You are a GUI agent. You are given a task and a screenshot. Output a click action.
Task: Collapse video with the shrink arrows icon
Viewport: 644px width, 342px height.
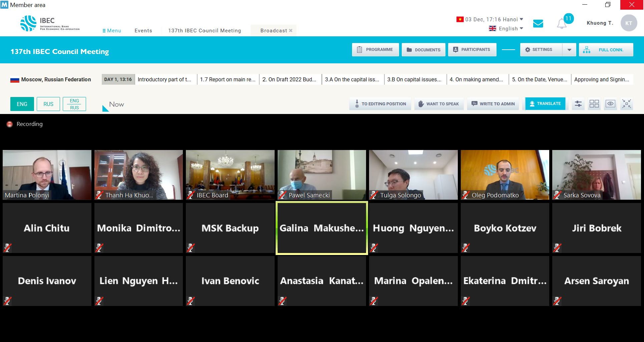pyautogui.click(x=626, y=104)
